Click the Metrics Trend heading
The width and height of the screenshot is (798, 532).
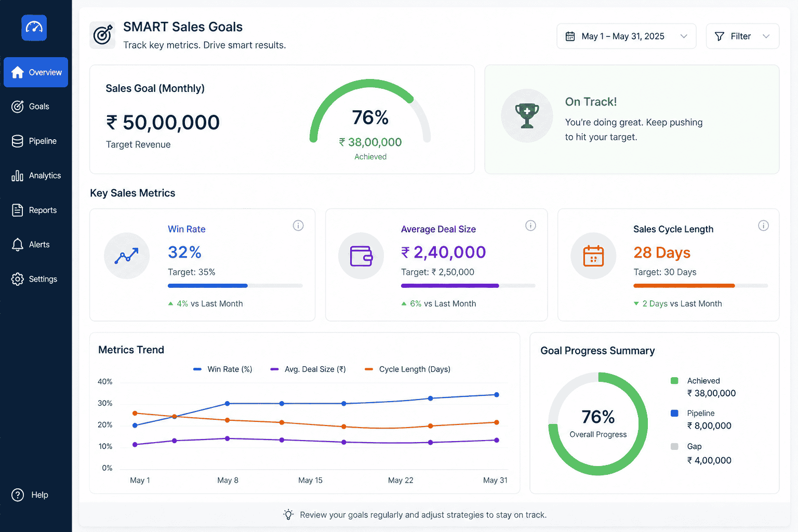point(131,350)
